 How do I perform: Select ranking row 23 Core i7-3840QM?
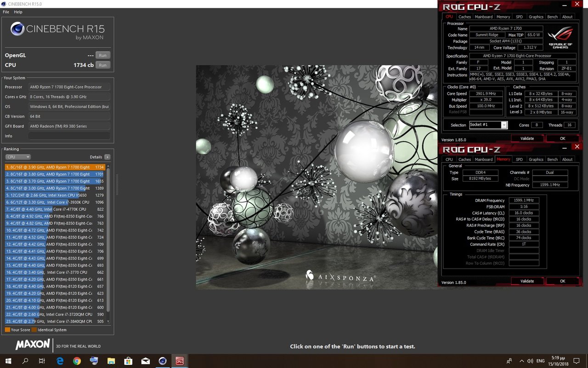click(x=55, y=321)
